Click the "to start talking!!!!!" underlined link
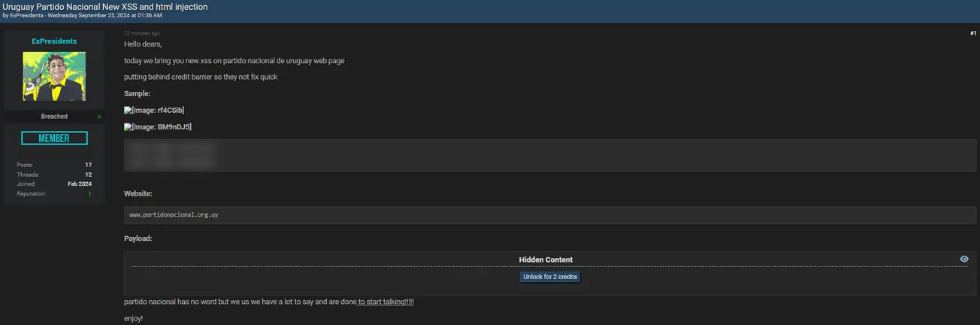980x325 pixels. [x=386, y=302]
